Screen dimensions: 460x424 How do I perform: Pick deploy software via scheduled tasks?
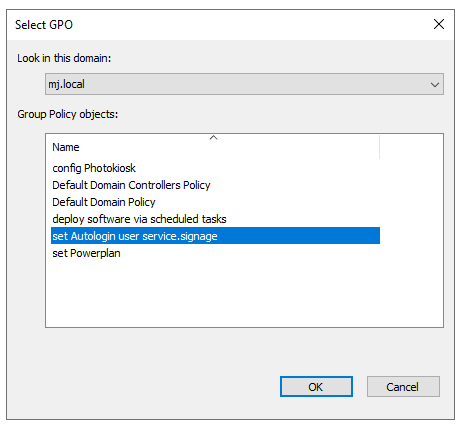139,219
